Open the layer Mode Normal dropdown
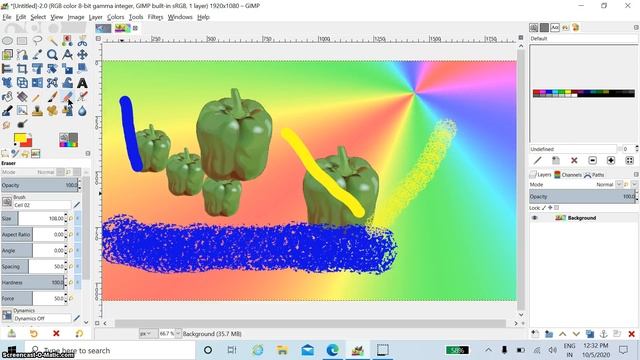Viewport: 640px width, 360px height. point(619,184)
